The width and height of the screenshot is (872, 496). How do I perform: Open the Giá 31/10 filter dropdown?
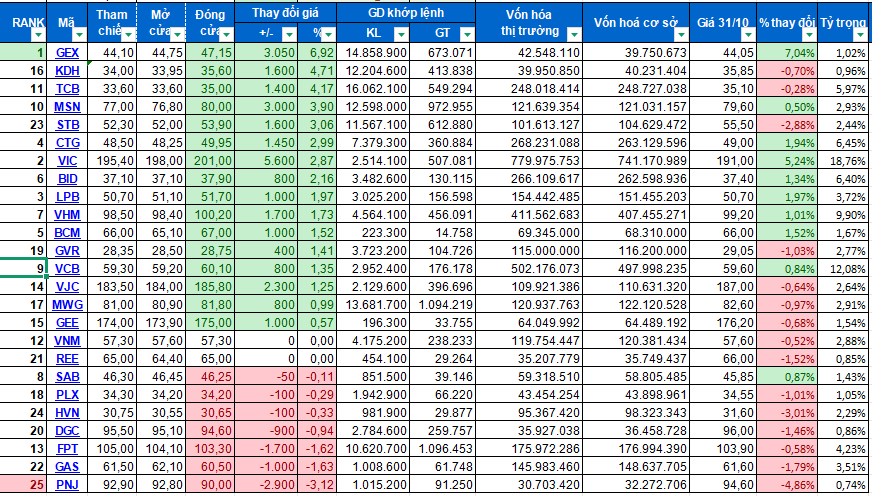click(x=750, y=36)
